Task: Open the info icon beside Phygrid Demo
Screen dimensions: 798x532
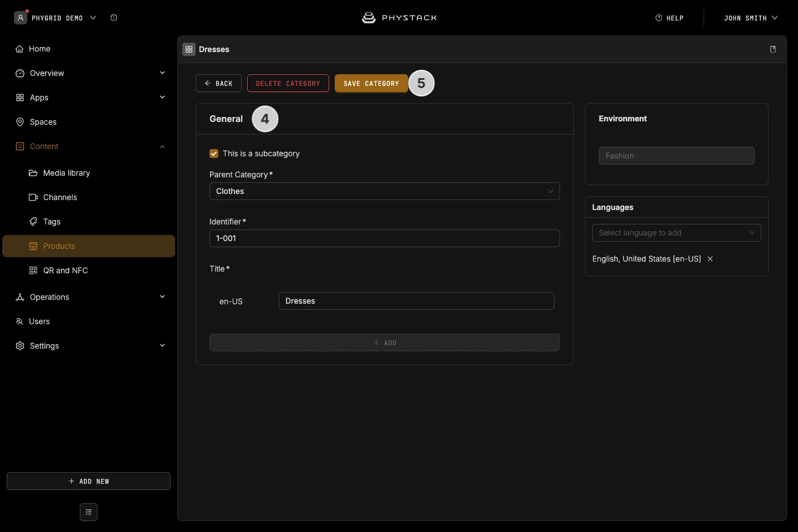Action: click(114, 18)
